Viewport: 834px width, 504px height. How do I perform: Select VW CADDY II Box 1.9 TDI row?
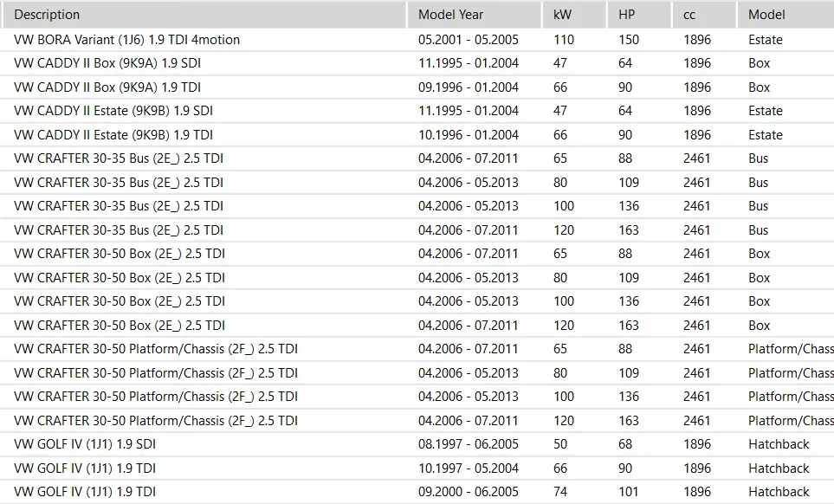(x=108, y=87)
